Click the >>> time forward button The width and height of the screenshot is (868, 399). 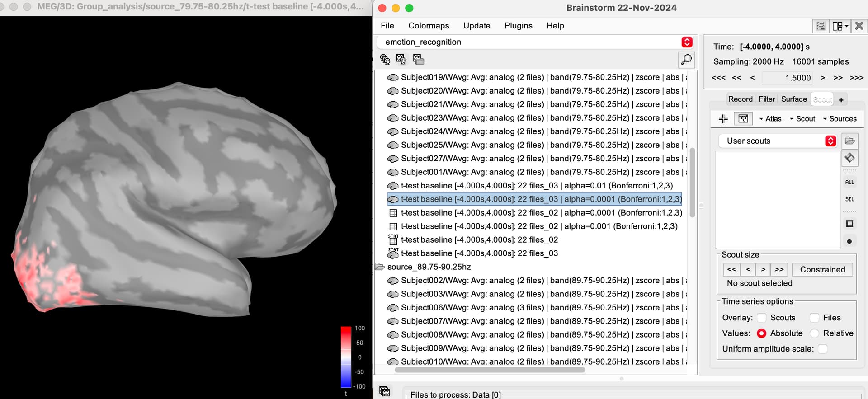[x=856, y=78]
